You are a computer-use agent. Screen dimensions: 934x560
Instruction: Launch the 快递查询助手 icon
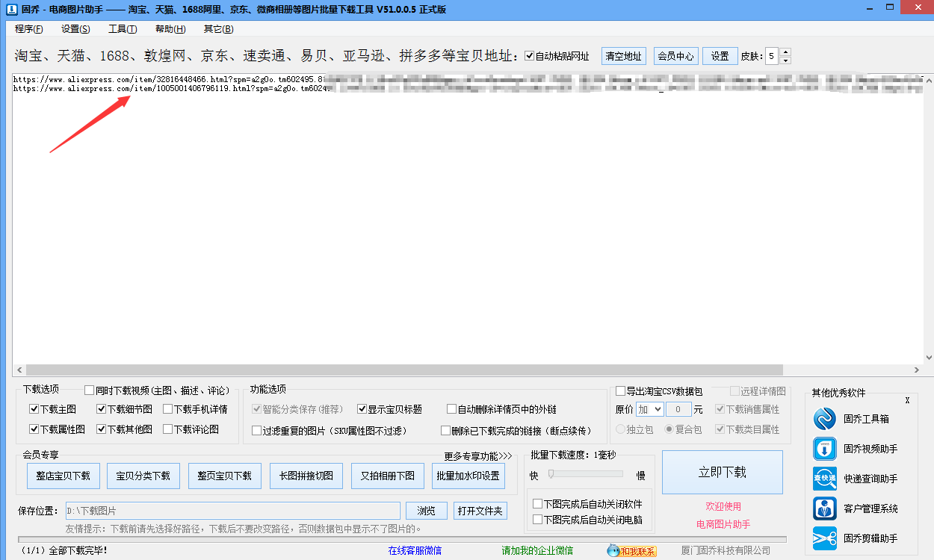825,479
